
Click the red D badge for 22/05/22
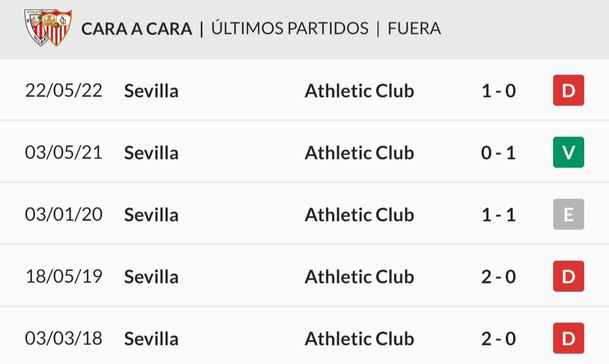click(x=568, y=90)
